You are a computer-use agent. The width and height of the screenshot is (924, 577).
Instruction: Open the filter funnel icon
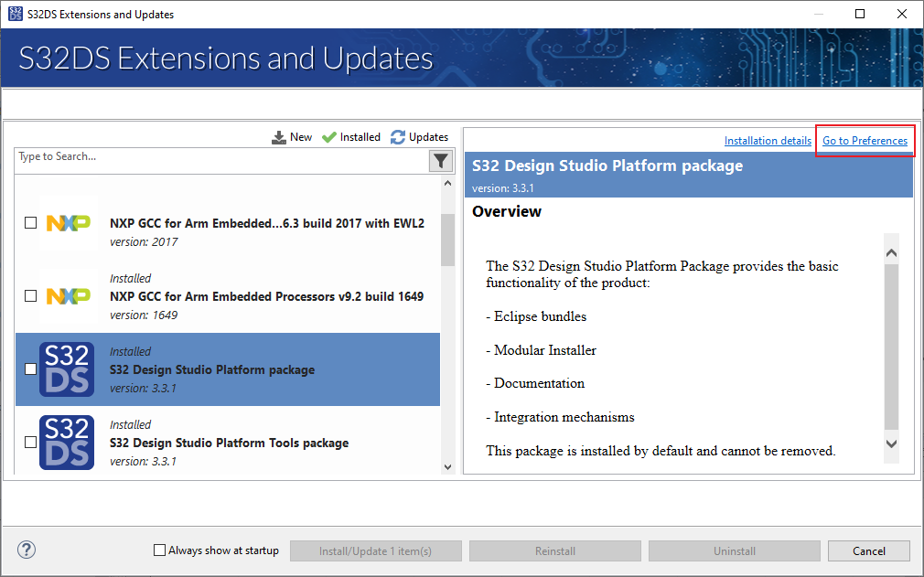point(440,160)
